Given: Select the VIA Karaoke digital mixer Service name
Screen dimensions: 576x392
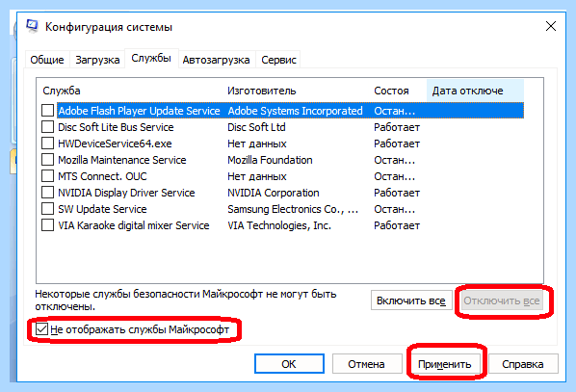Looking at the screenshot, I should [x=134, y=225].
